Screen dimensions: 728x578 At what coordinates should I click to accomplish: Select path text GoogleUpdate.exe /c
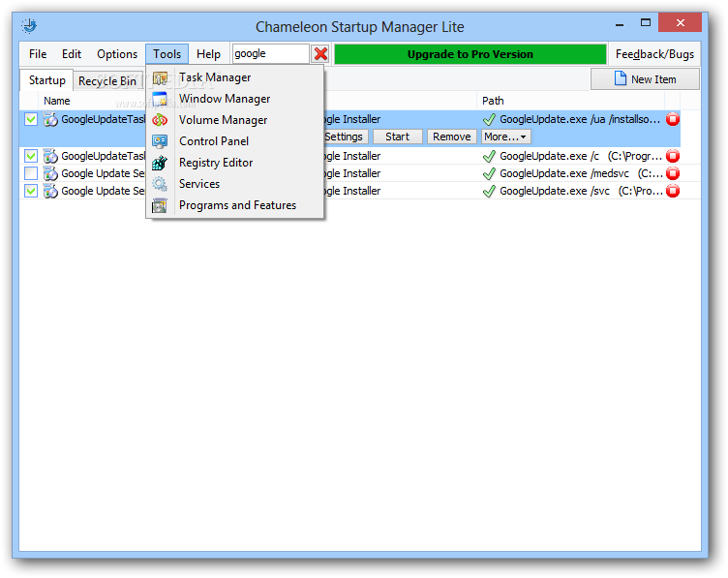tap(549, 156)
